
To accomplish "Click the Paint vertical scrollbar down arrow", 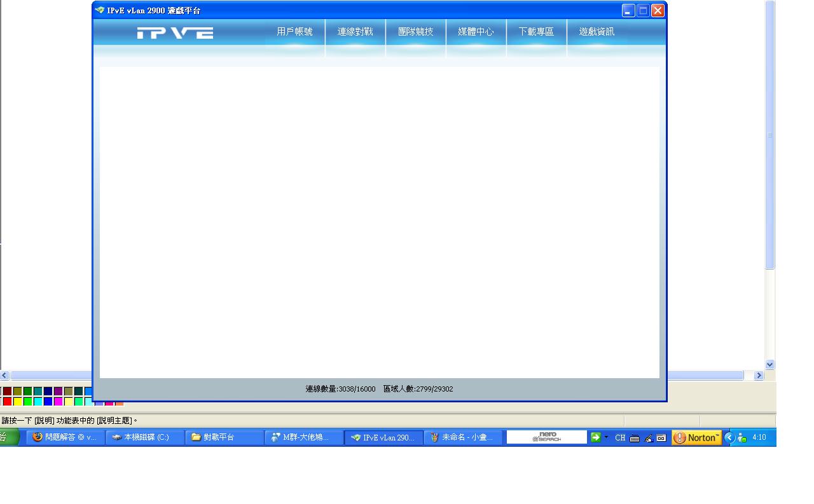I will (770, 364).
